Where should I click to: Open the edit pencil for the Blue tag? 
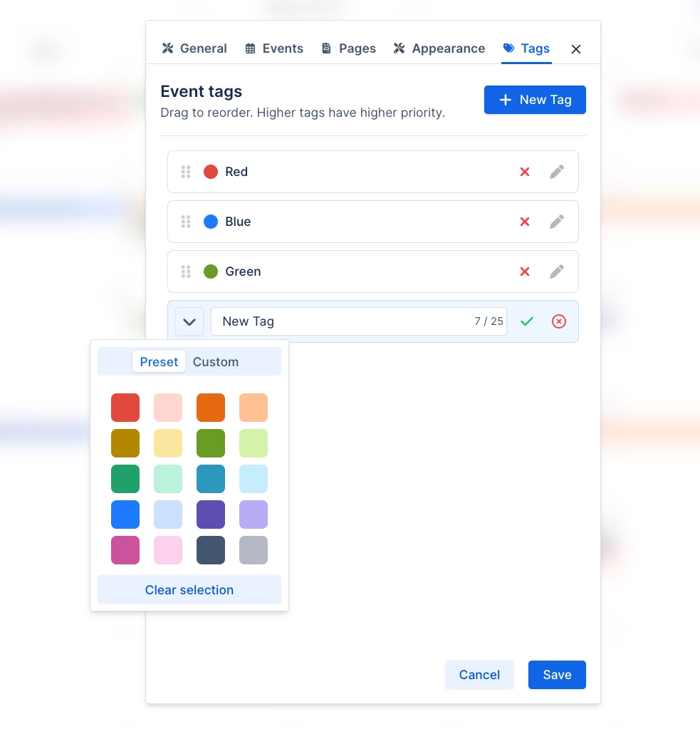(557, 222)
